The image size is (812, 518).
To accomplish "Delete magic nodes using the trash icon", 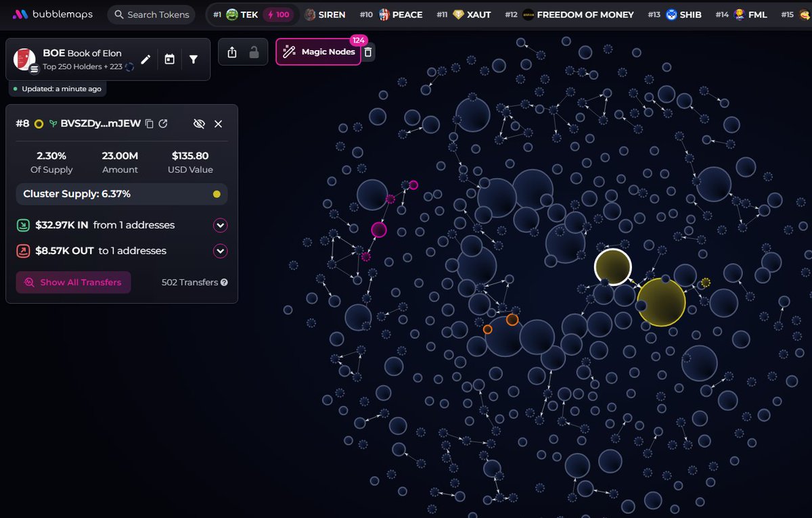I will pos(368,51).
